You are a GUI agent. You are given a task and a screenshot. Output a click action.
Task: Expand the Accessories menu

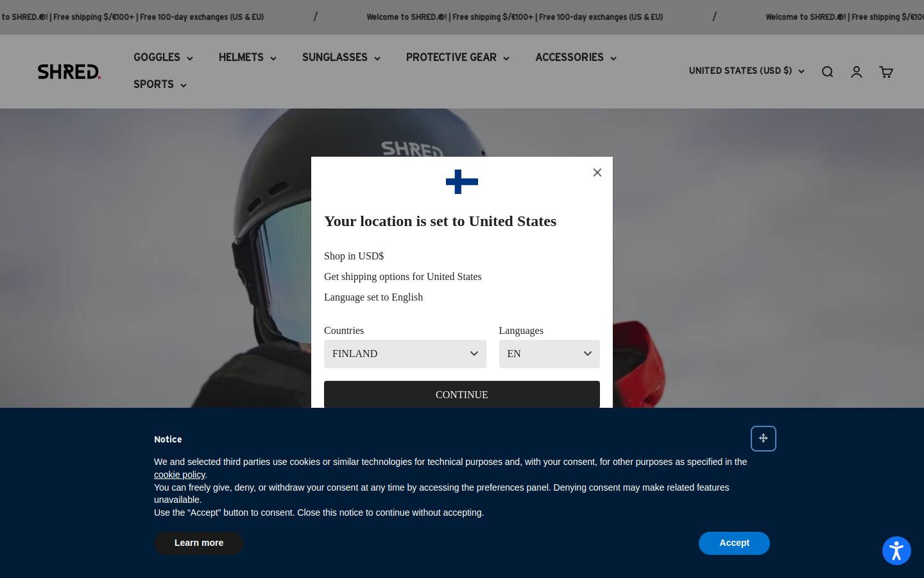[576, 58]
